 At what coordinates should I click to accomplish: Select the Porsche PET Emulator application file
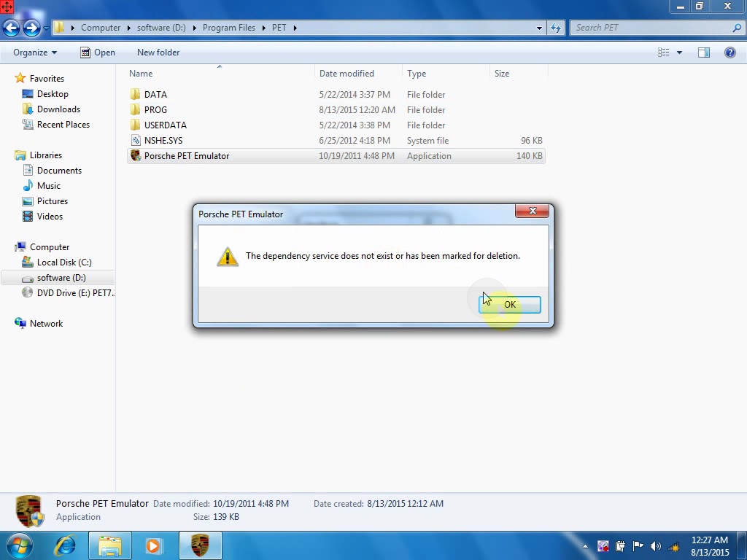(x=186, y=156)
